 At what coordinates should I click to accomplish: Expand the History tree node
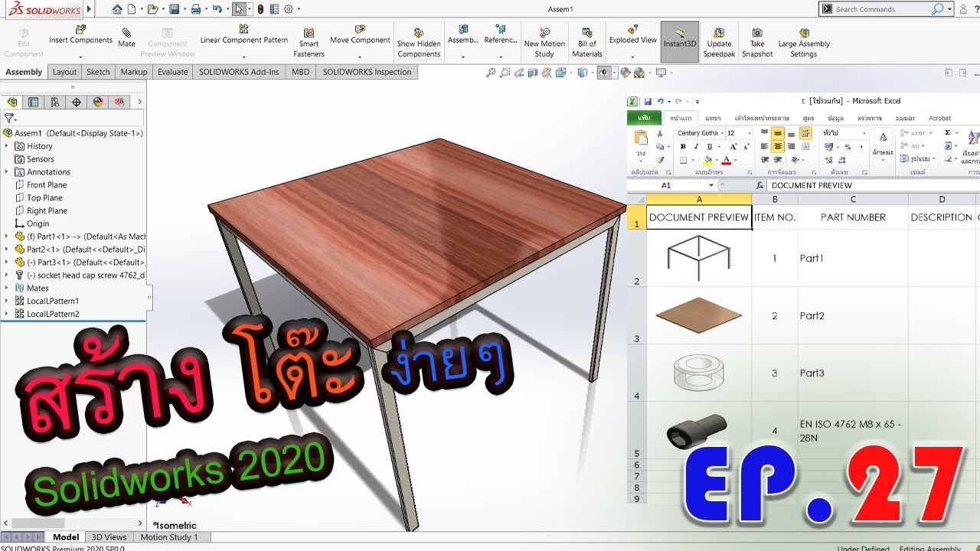coord(7,146)
